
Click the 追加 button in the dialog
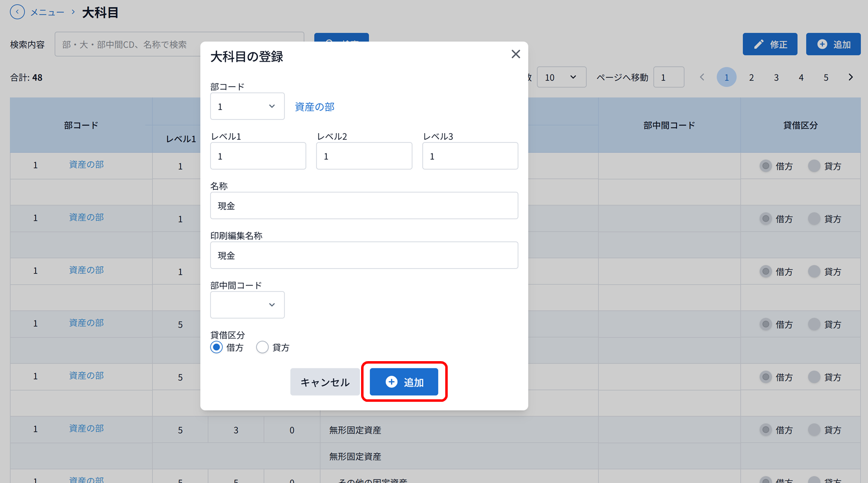pyautogui.click(x=404, y=382)
